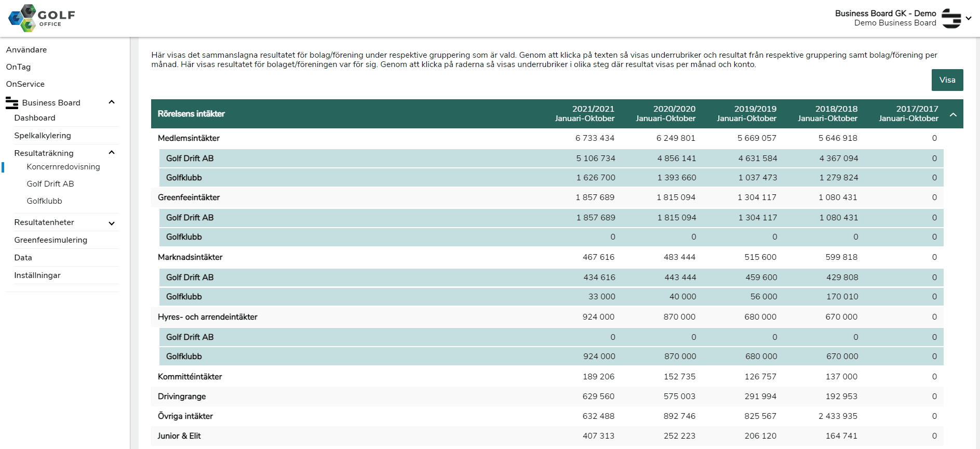Open the account dropdown arrow
Screen dimensions: 980x449
(x=969, y=18)
